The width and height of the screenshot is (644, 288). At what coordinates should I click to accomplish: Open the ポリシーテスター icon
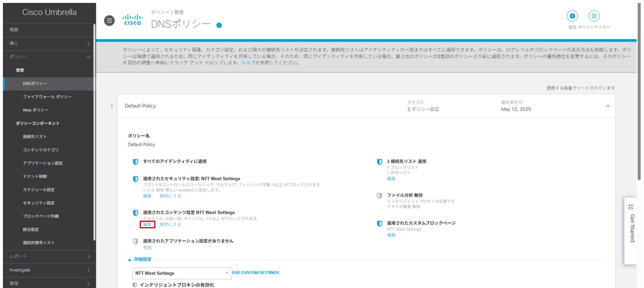pos(594,16)
